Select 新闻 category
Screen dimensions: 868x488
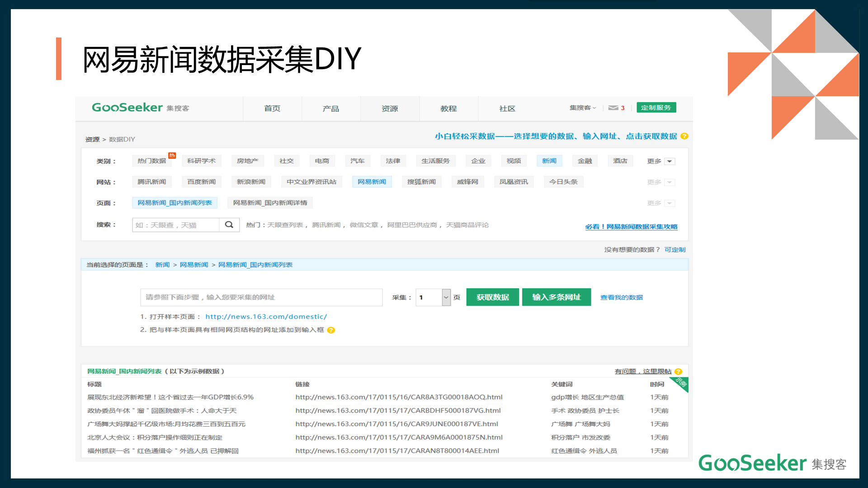point(549,161)
